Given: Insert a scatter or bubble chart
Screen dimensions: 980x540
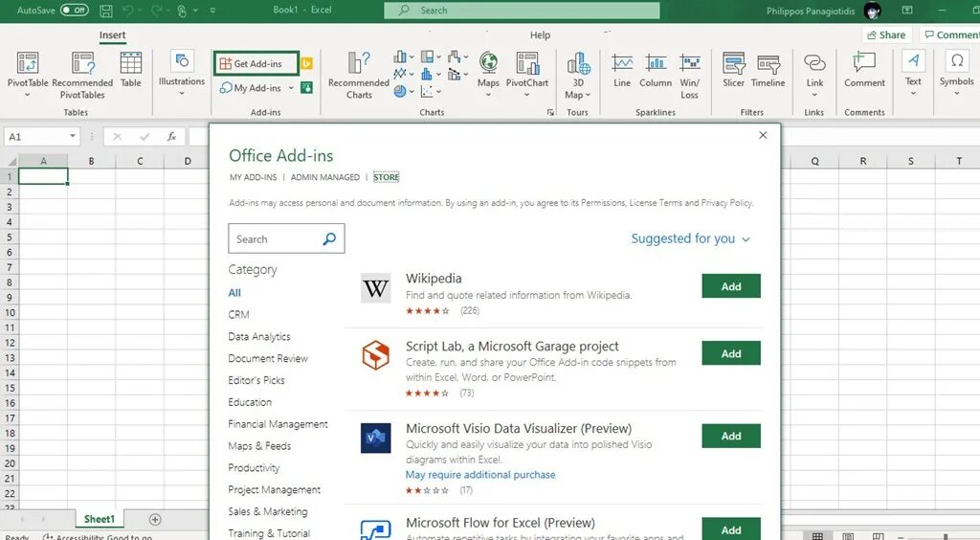Looking at the screenshot, I should point(431,92).
